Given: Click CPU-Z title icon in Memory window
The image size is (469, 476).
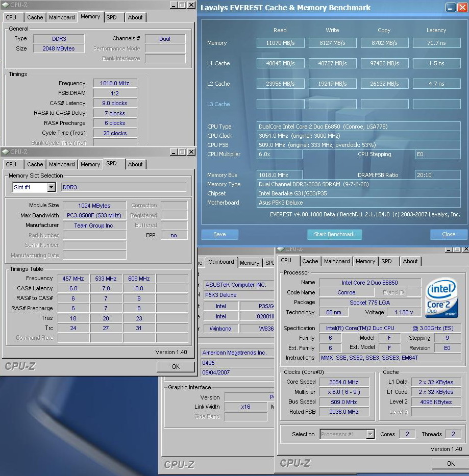Looking at the screenshot, I should [x=5, y=5].
